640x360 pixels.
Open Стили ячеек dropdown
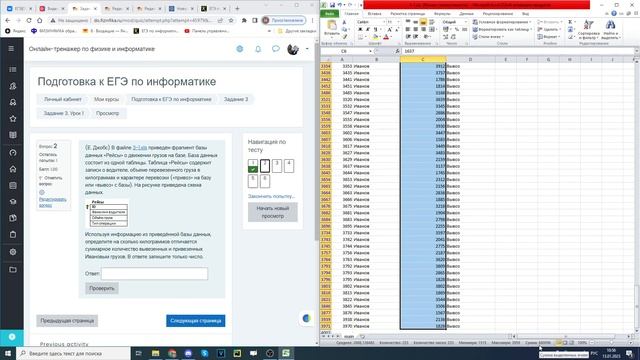click(x=488, y=37)
